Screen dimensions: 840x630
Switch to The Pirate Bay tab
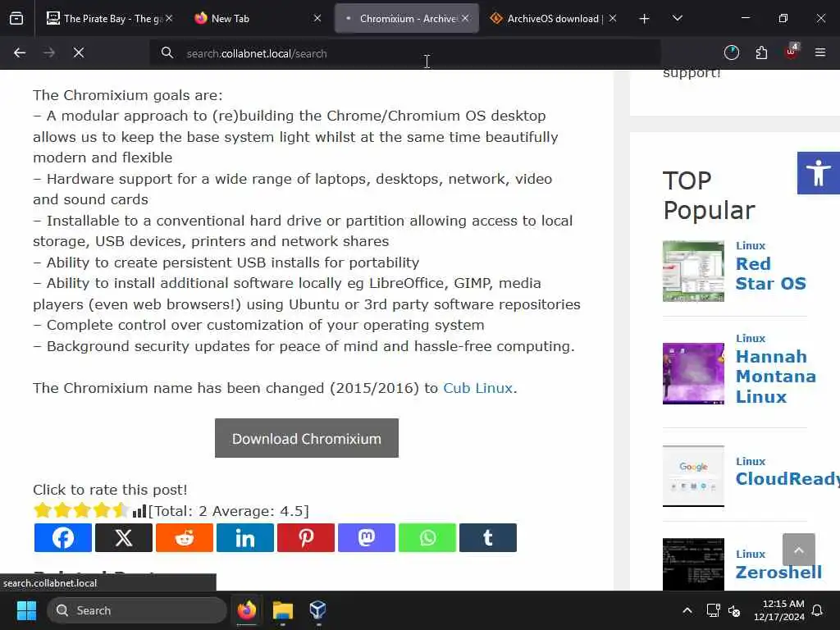[110, 19]
